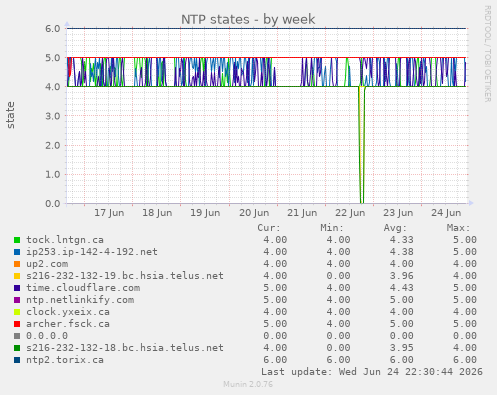
Task: Click tock.lntgn.ca average value 4.33
Action: tap(401, 240)
